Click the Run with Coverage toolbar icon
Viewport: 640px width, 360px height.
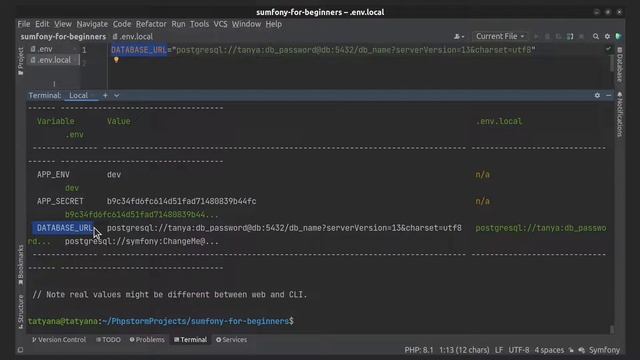pyautogui.click(x=559, y=36)
